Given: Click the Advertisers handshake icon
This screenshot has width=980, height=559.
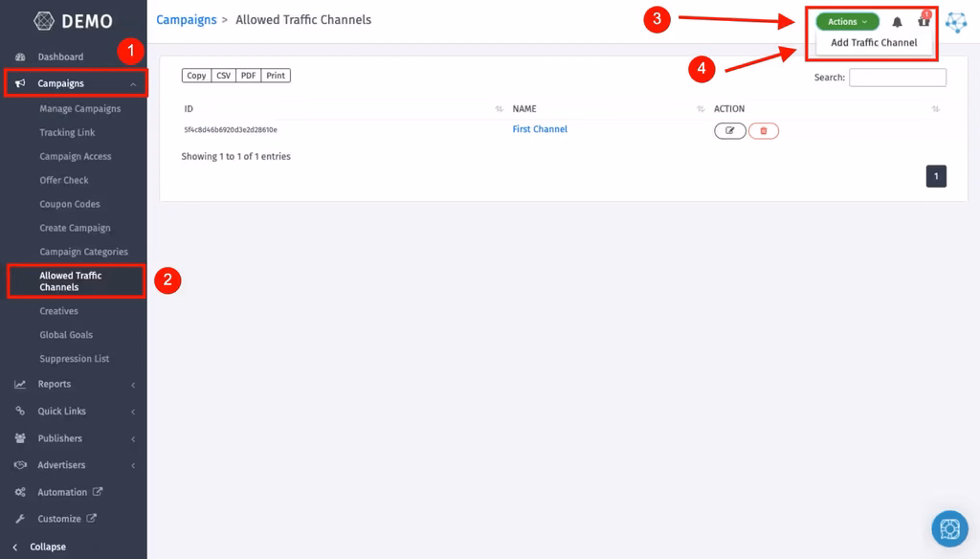Looking at the screenshot, I should pos(21,465).
